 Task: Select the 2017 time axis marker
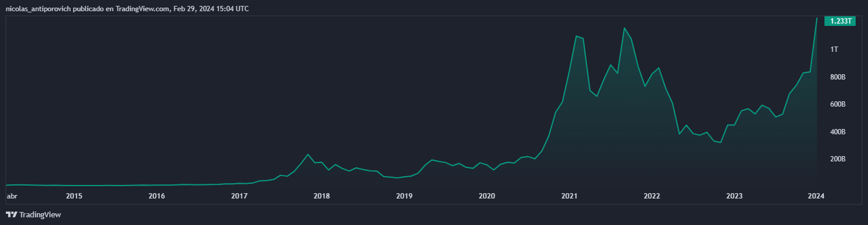click(x=239, y=196)
